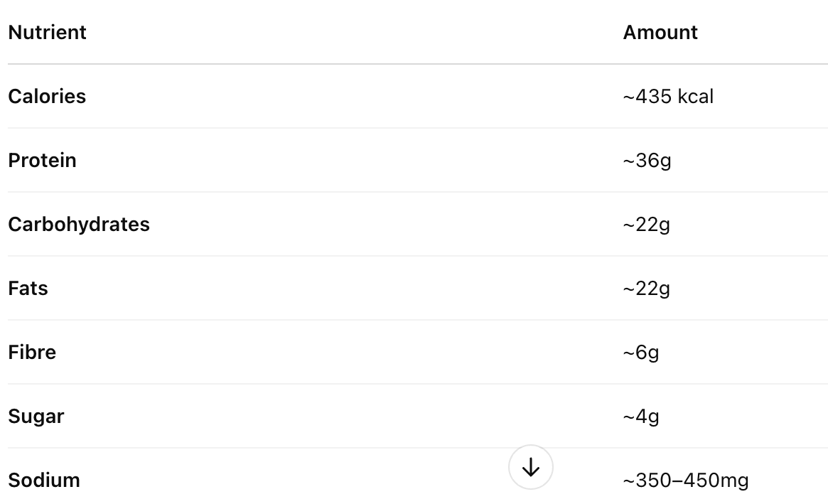828x504 pixels.
Task: Click the Fats row label
Action: tap(28, 289)
